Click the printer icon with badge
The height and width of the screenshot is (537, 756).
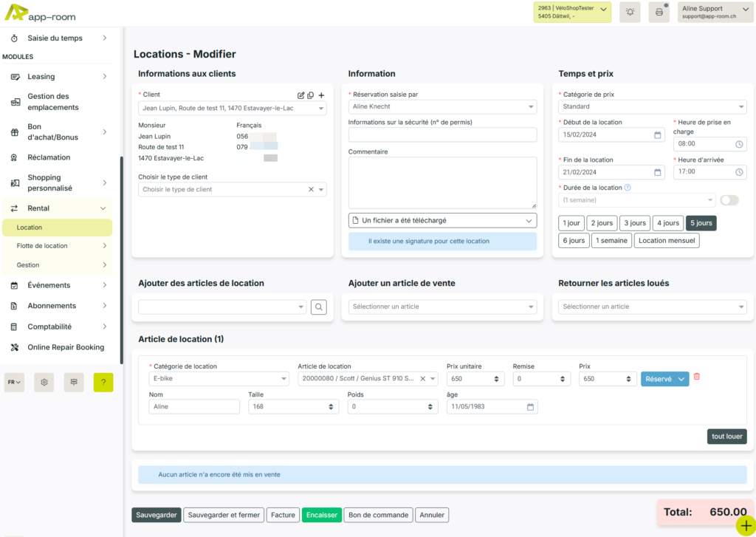(659, 12)
